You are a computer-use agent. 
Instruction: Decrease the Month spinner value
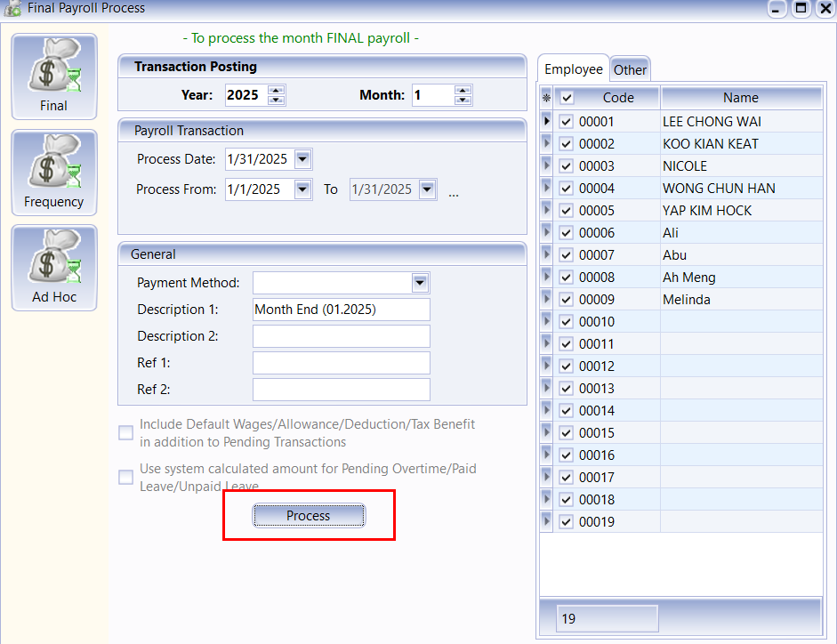[x=463, y=101]
